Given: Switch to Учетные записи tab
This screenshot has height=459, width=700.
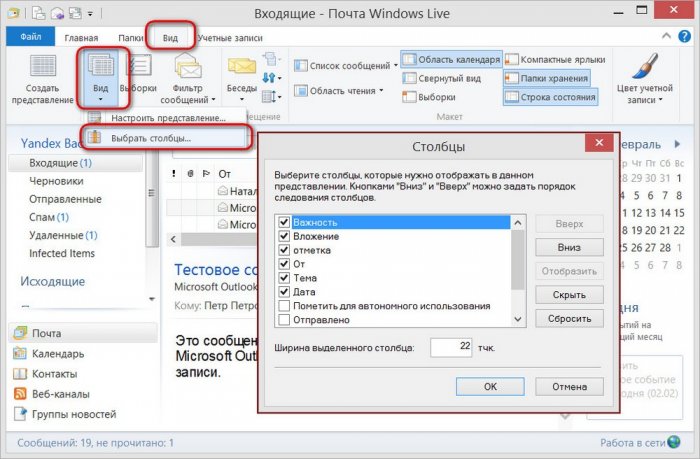Looking at the screenshot, I should tap(230, 38).
